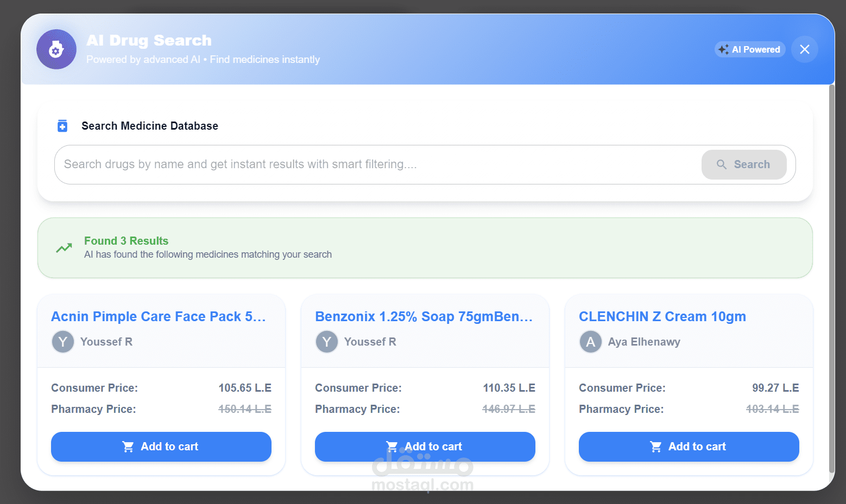
Task: Click the blue medicine database icon
Action: click(62, 126)
